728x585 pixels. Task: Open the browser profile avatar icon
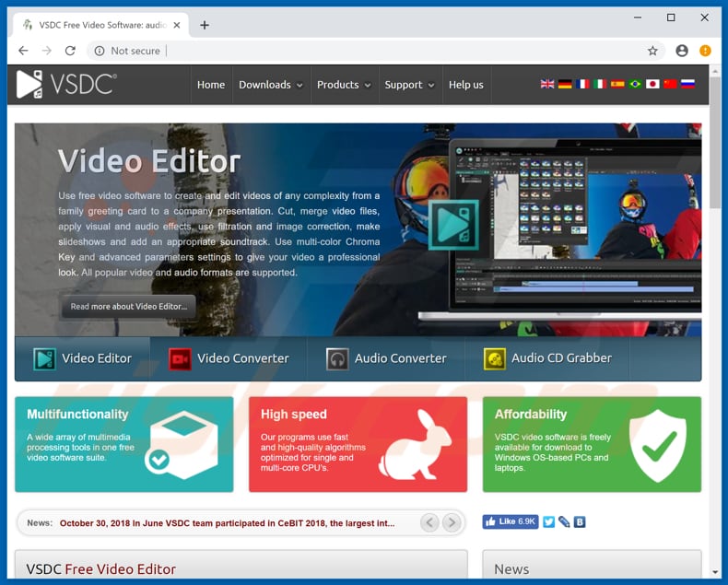(682, 51)
